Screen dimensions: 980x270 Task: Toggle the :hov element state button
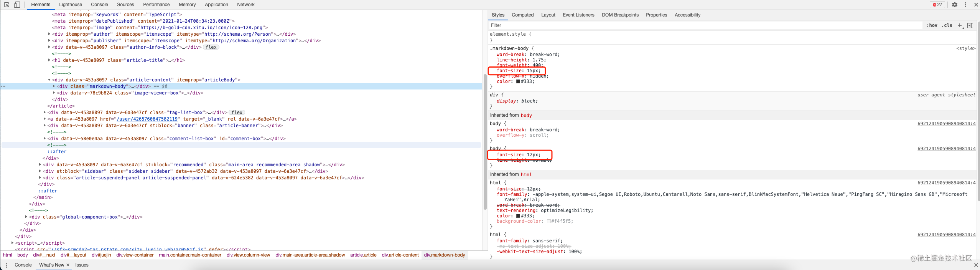click(932, 25)
